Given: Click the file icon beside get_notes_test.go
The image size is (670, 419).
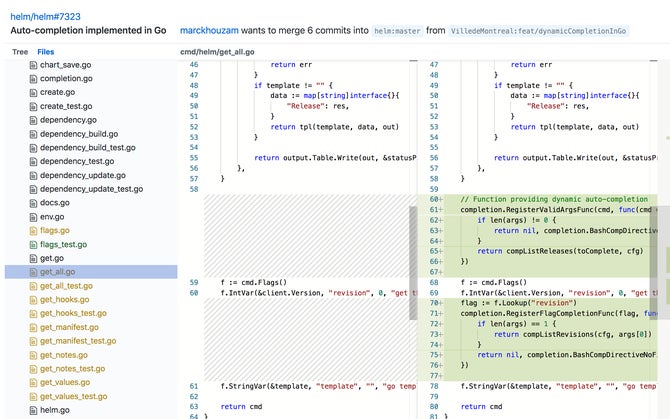Looking at the screenshot, I should click(x=33, y=369).
